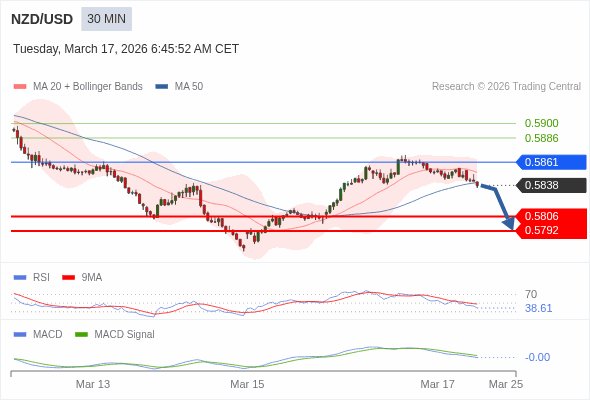Click the Mar 17 date axis label
The width and height of the screenshot is (590, 400).
437,384
